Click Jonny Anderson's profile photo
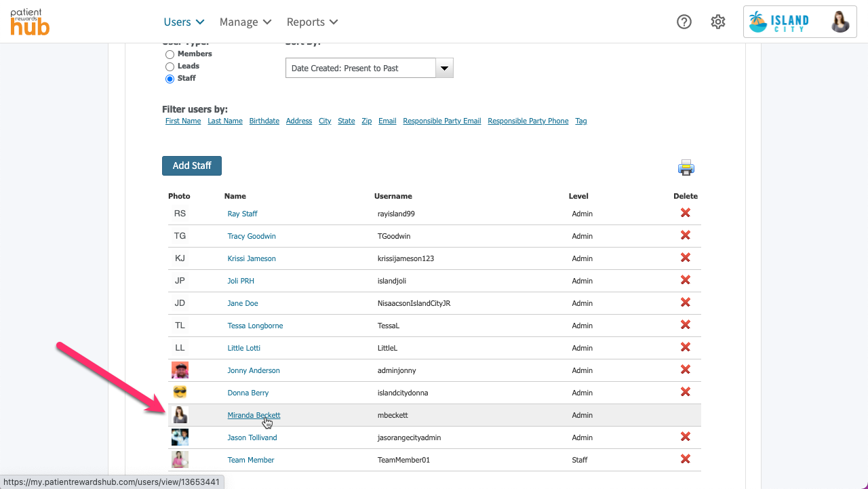This screenshot has width=868, height=489. tap(180, 370)
